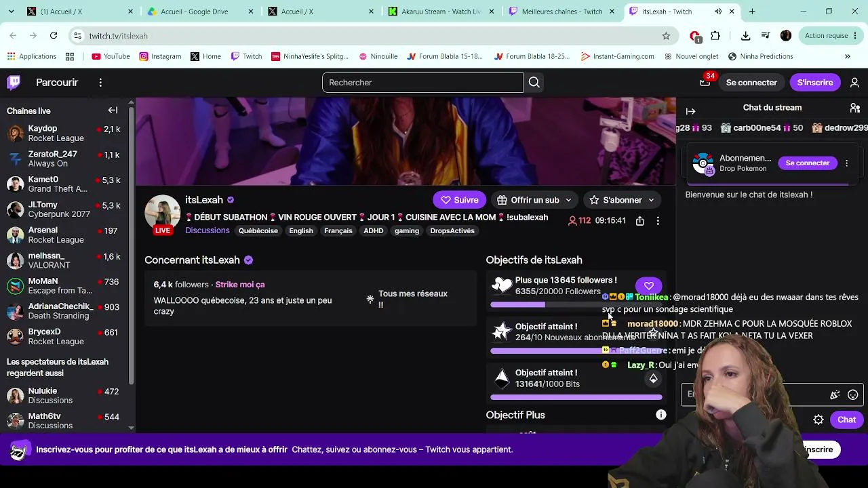Click the Se connecter header button
The width and height of the screenshot is (868, 488).
(751, 83)
